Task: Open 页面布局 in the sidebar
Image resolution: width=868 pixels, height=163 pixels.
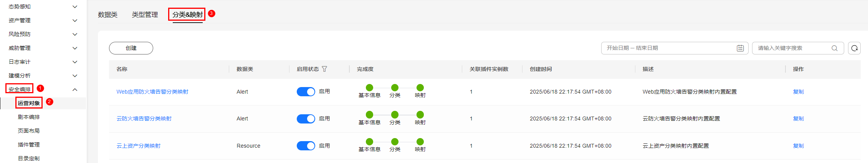Action: coord(29,131)
